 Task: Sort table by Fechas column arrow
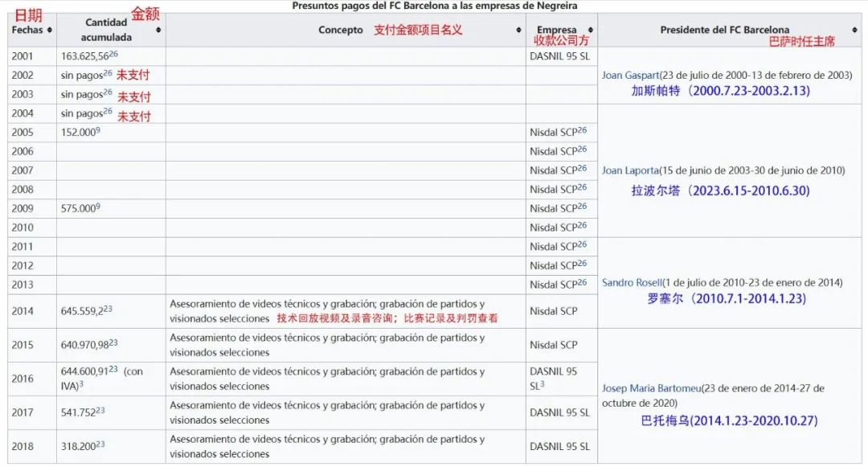(50, 31)
